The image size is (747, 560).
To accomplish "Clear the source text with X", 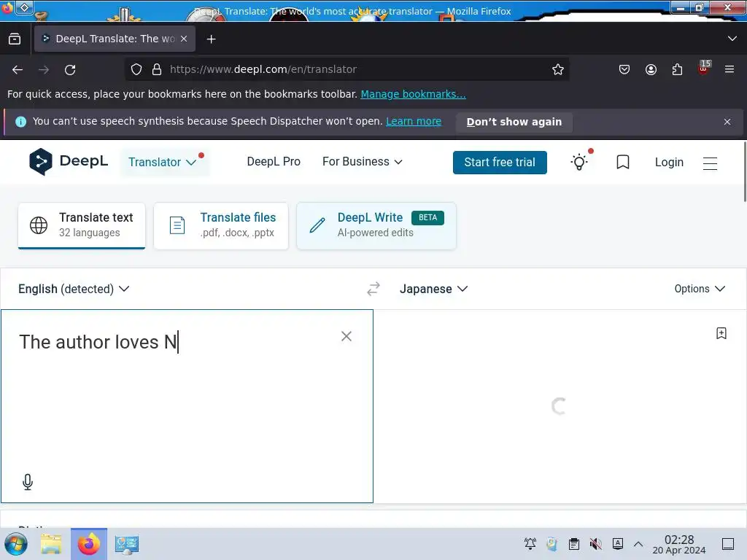I will pyautogui.click(x=347, y=336).
